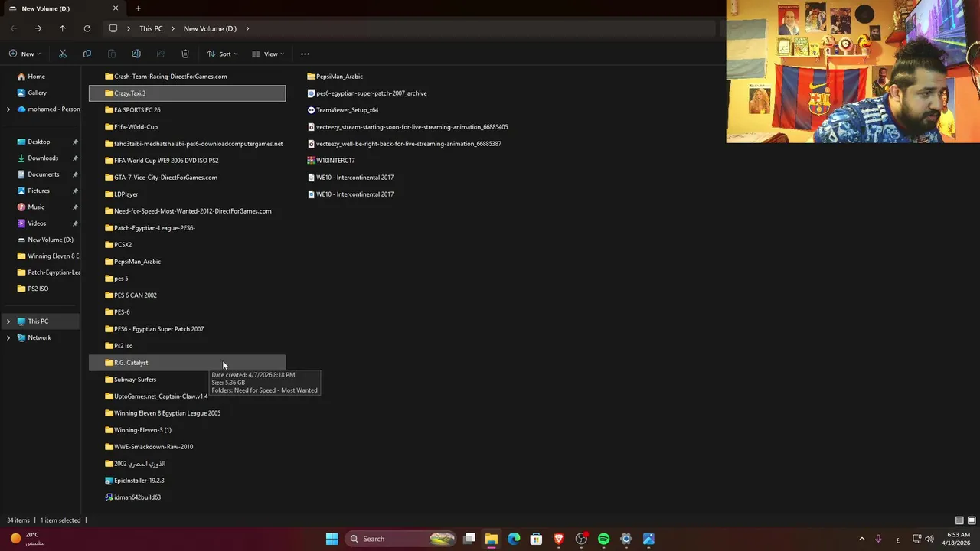Close the New Volume (D:) tab
Screen dimensions: 980x551
pos(116,8)
